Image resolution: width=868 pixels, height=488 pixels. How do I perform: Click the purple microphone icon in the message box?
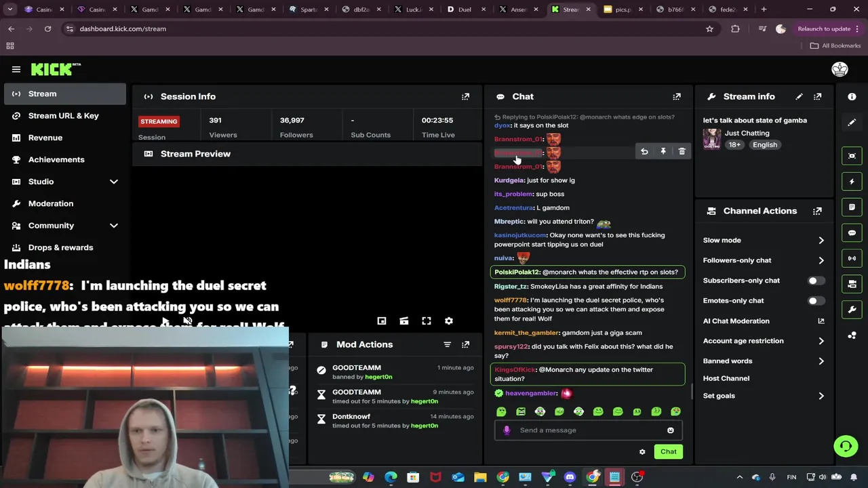pyautogui.click(x=507, y=430)
